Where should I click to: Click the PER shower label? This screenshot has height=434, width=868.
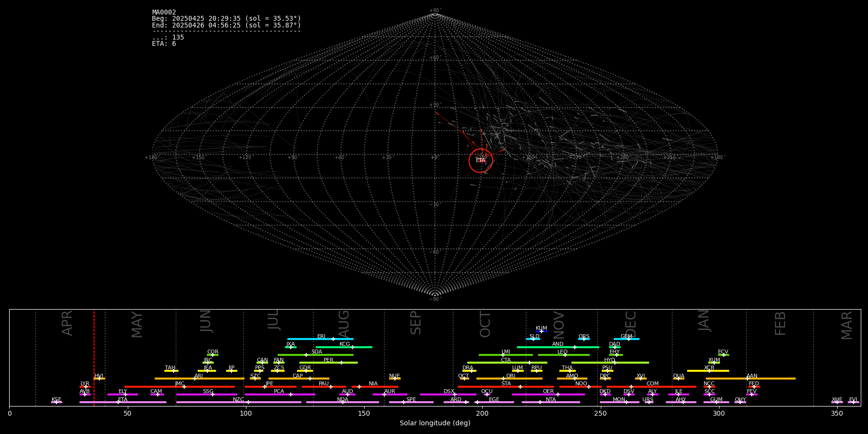(328, 360)
